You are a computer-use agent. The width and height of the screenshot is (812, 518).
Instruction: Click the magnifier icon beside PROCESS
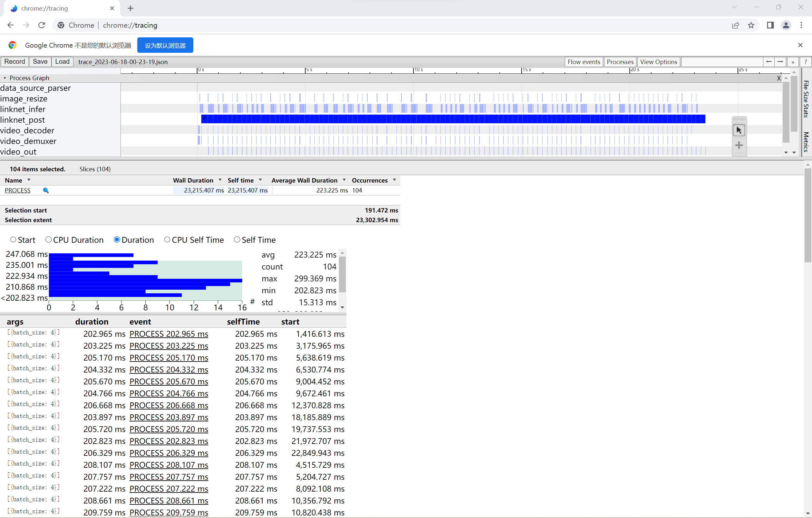coord(46,190)
